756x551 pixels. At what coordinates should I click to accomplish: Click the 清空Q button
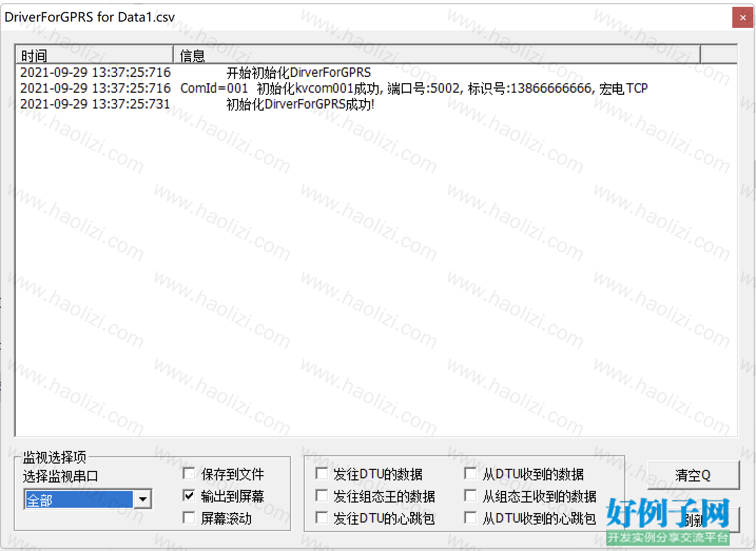693,475
